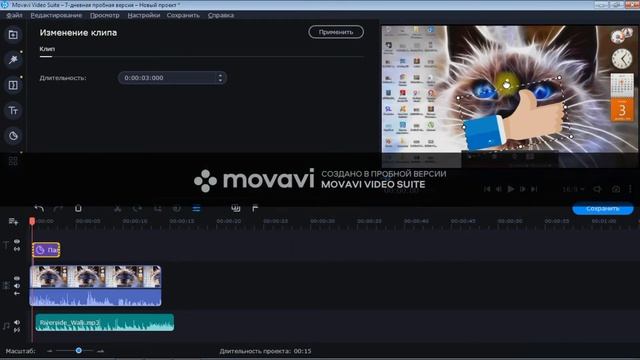The height and width of the screenshot is (360, 640).
Task: Open Color adjustments tool
Action: [176, 209]
